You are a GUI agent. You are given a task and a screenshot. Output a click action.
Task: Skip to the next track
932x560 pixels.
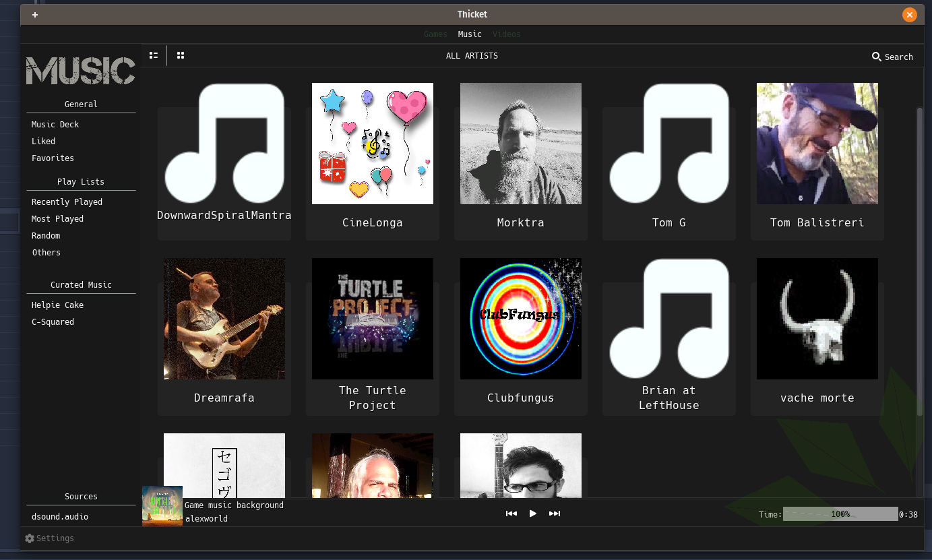coord(555,514)
